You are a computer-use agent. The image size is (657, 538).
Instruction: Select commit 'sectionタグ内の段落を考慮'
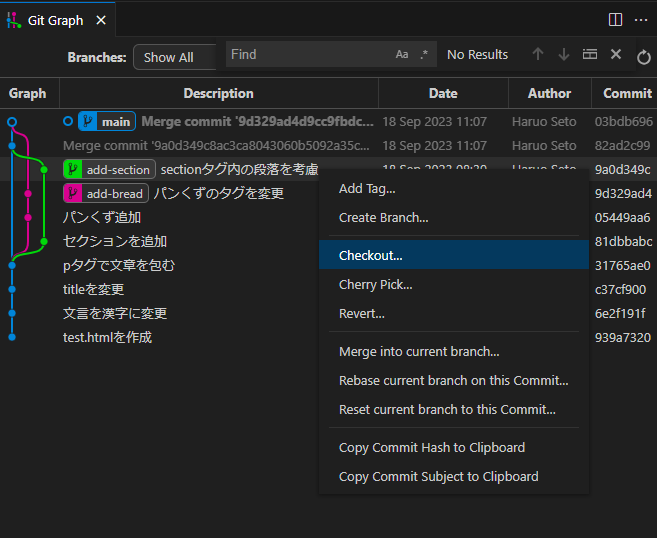click(239, 169)
